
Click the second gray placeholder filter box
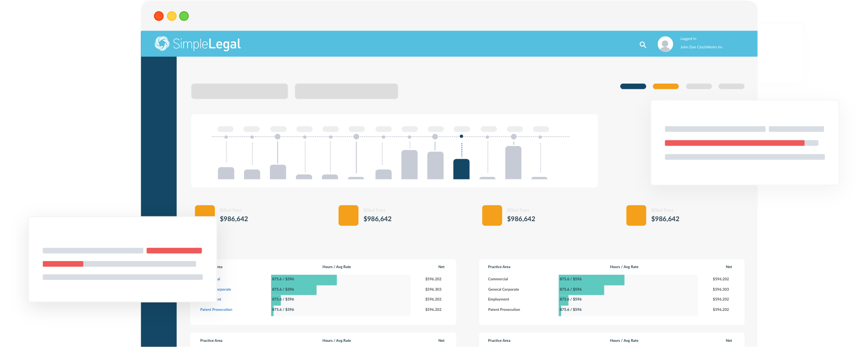(346, 91)
